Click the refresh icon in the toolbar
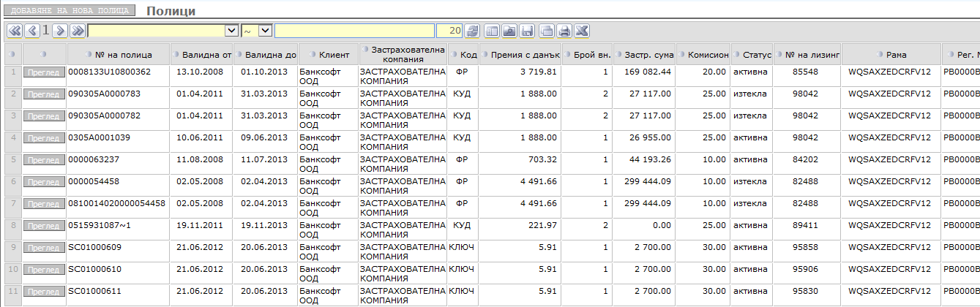The image size is (980, 307). click(473, 31)
